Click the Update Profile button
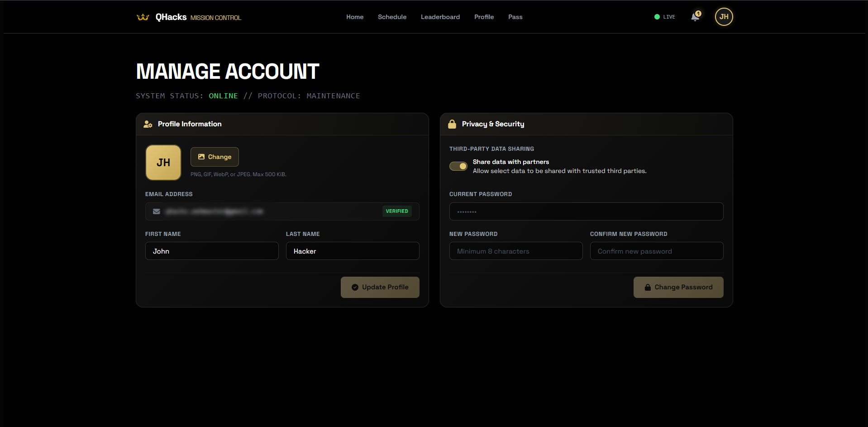The height and width of the screenshot is (427, 868). 380,287
